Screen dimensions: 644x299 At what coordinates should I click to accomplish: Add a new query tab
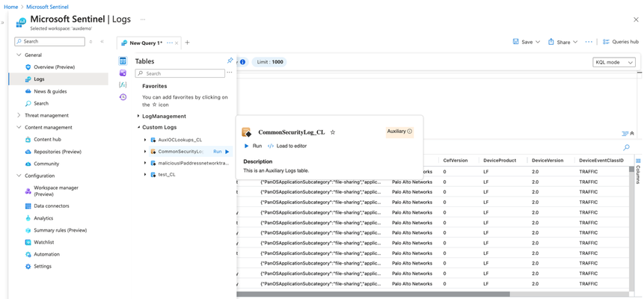(187, 43)
